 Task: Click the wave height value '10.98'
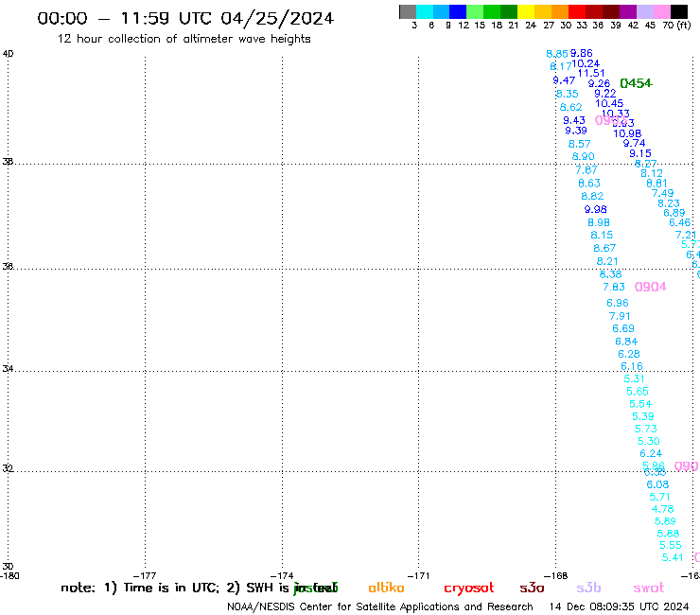click(x=627, y=133)
